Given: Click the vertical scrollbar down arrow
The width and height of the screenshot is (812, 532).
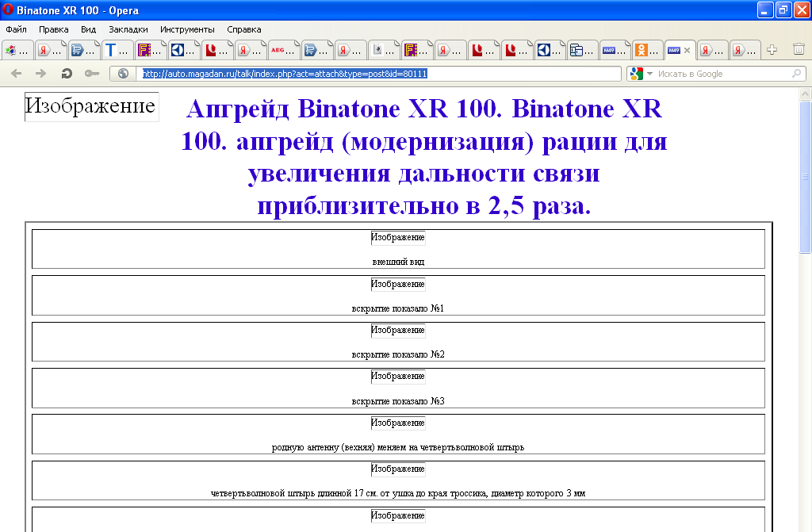Looking at the screenshot, I should (x=805, y=526).
